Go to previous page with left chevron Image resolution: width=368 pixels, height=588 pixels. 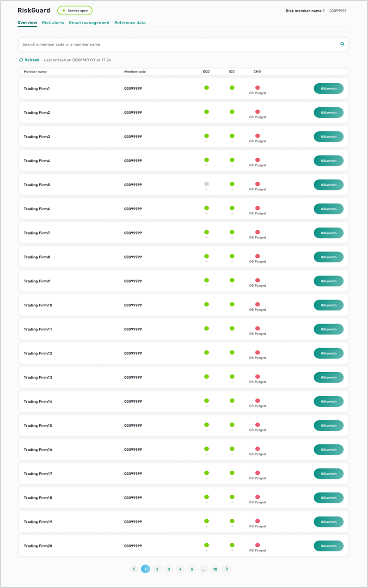point(134,569)
